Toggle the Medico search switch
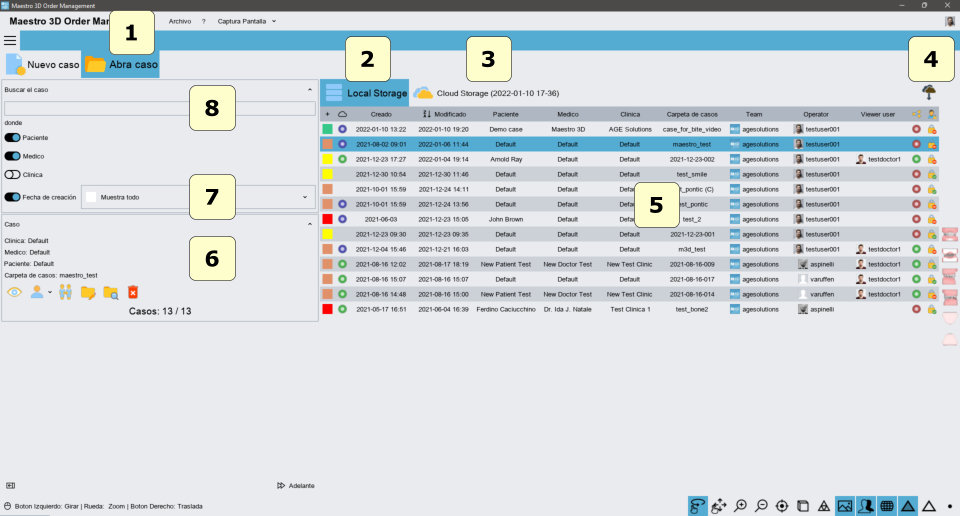The width and height of the screenshot is (960, 516). [x=12, y=156]
